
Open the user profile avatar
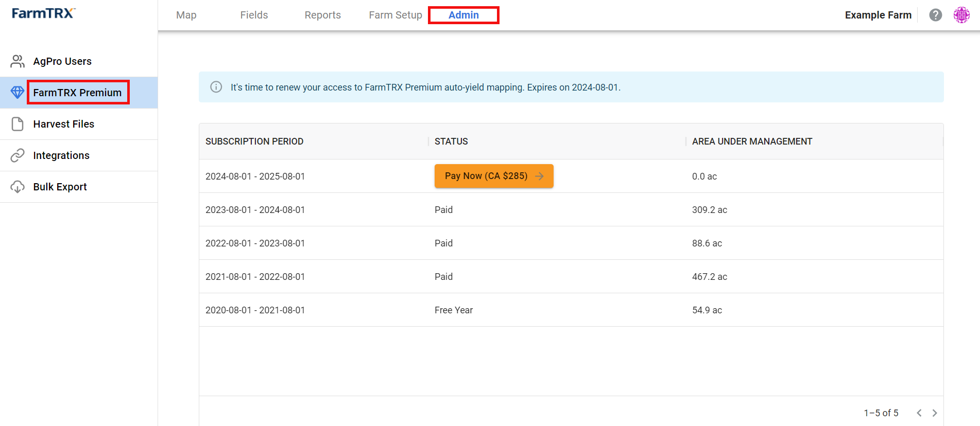coord(961,15)
